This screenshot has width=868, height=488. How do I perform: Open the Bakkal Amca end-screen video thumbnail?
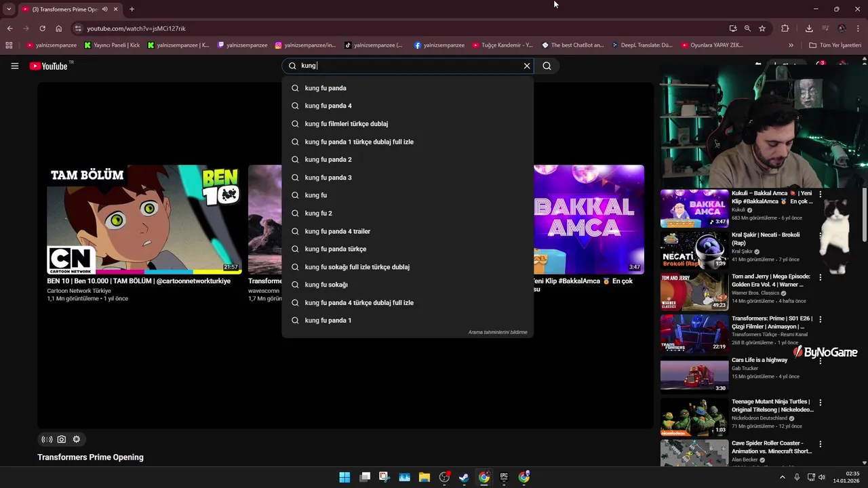[x=589, y=219]
